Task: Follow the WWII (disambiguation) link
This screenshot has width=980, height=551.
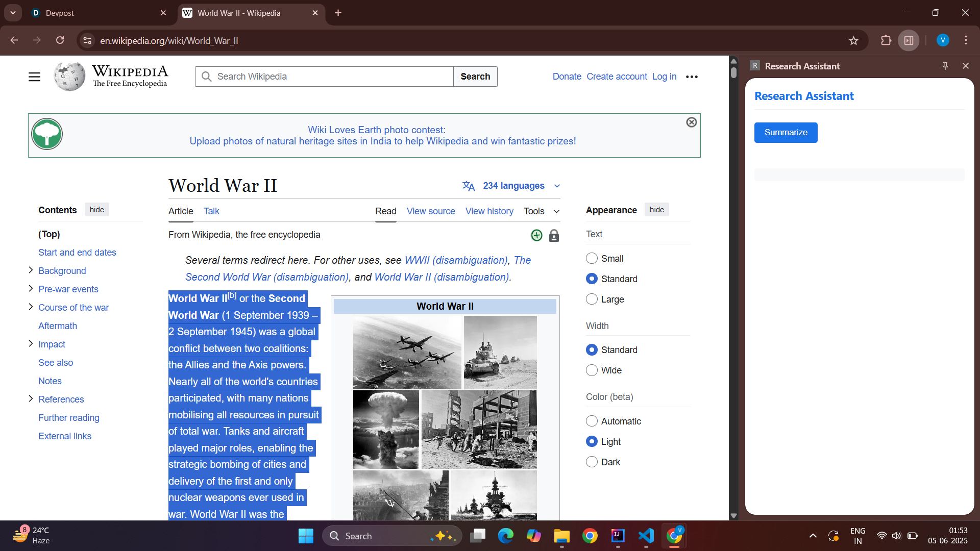Action: [x=456, y=260]
